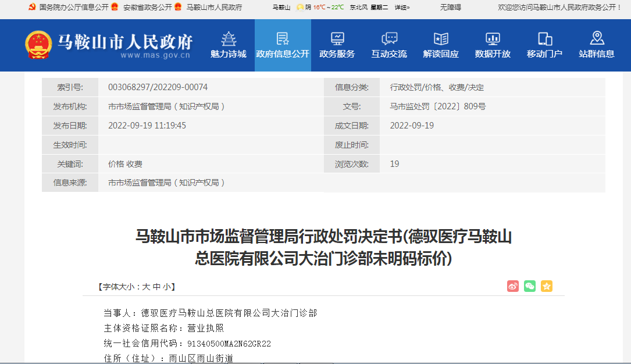Open the 站群信息 location icon

pyautogui.click(x=597, y=39)
